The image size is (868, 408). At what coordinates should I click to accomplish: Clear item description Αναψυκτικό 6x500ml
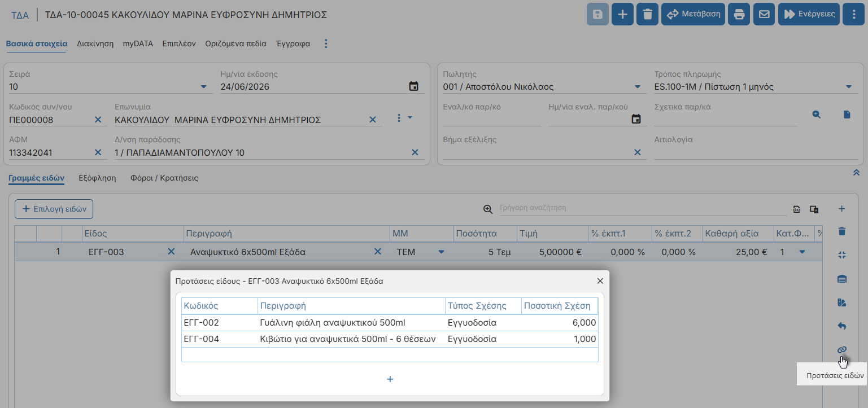tap(378, 252)
